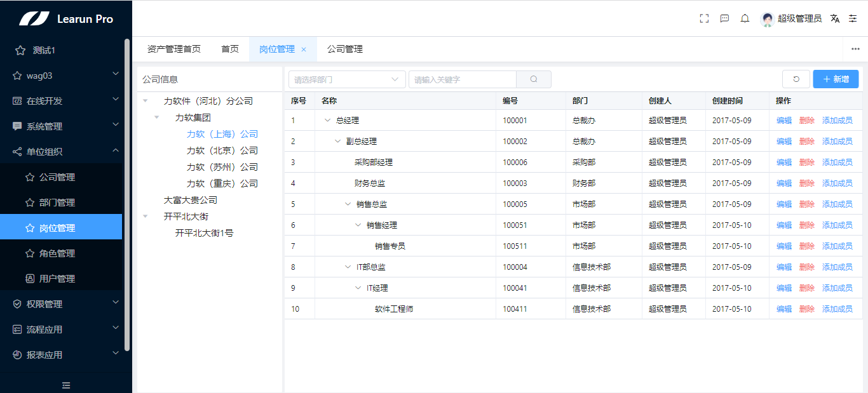The width and height of the screenshot is (868, 393).
Task: Open the 请选择部门 department dropdown
Action: click(x=347, y=79)
